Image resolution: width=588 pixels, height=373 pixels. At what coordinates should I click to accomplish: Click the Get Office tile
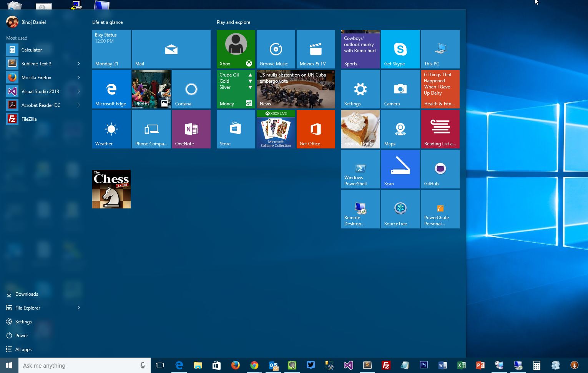[316, 129]
